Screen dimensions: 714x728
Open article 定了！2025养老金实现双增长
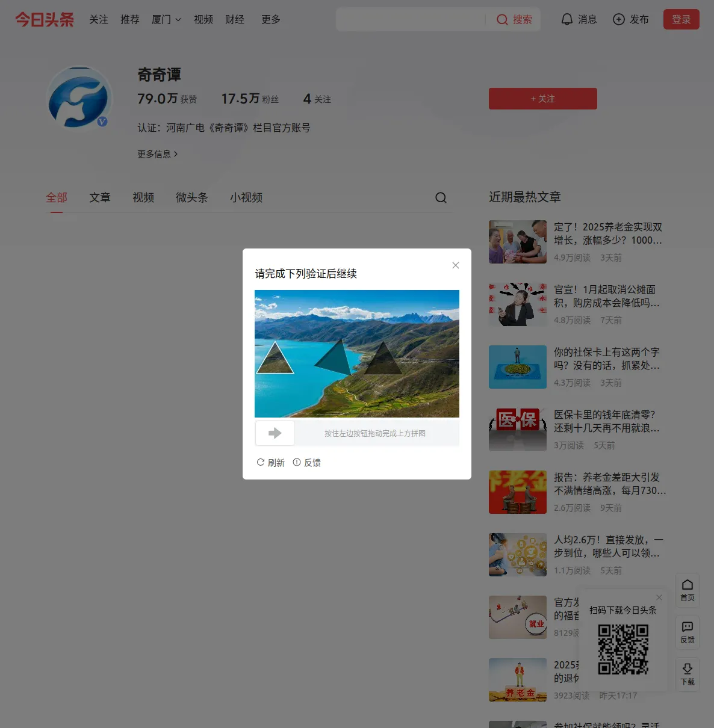[608, 233]
